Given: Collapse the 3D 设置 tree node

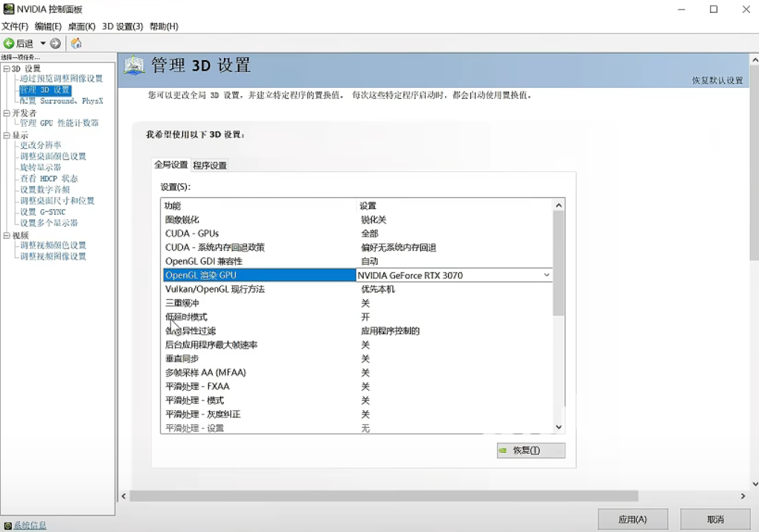Looking at the screenshot, I should point(6,68).
